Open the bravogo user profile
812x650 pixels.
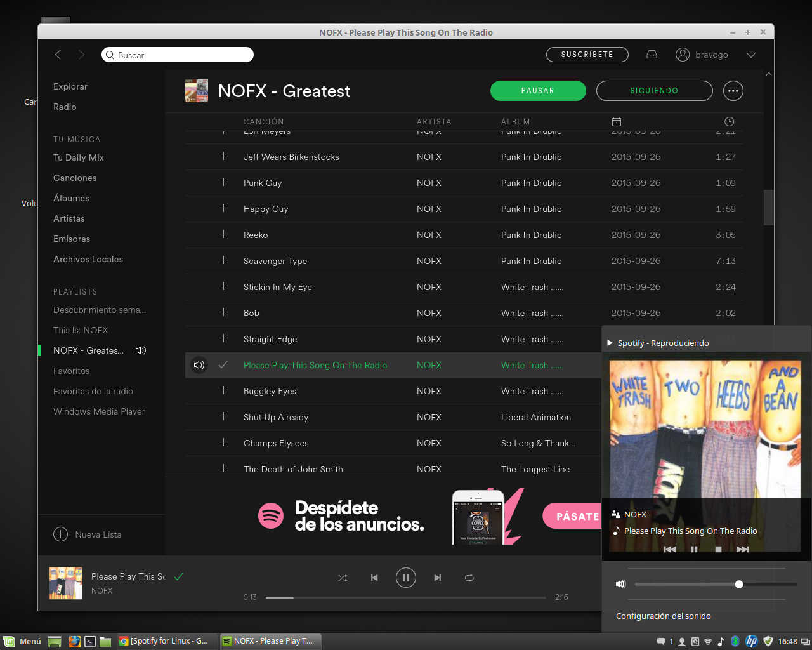702,55
